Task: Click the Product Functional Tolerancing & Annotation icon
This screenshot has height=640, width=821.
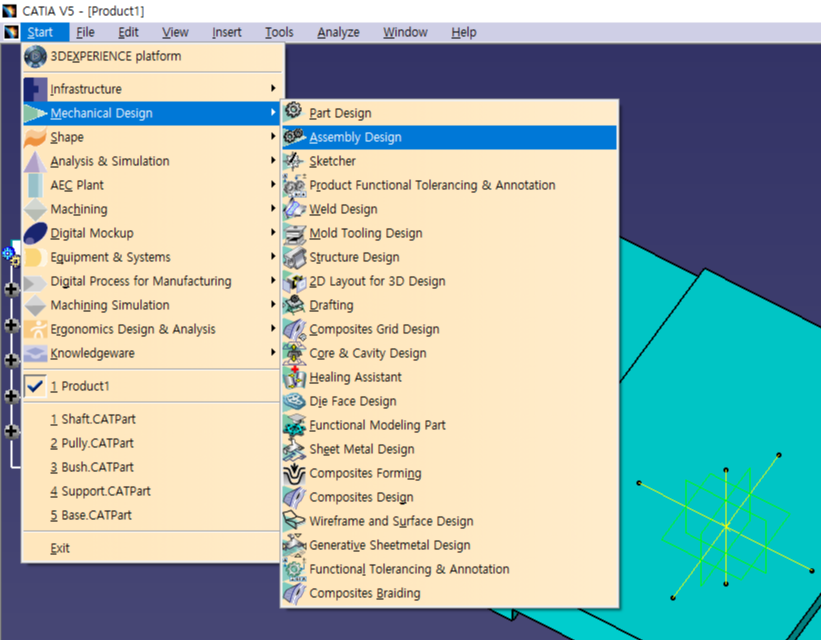Action: coord(294,185)
